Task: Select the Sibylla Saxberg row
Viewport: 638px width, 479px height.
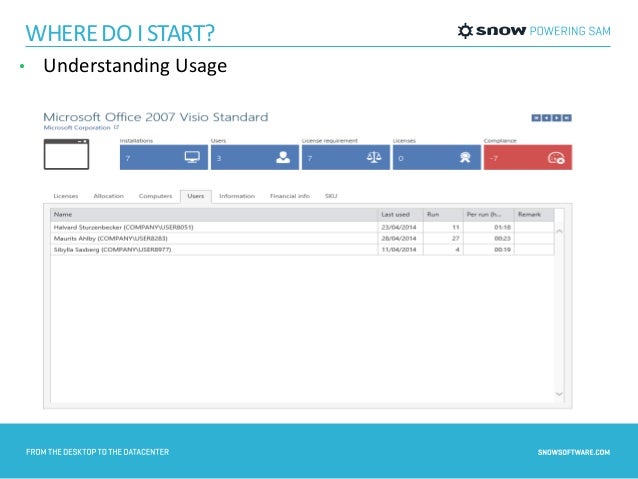Action: pyautogui.click(x=302, y=249)
